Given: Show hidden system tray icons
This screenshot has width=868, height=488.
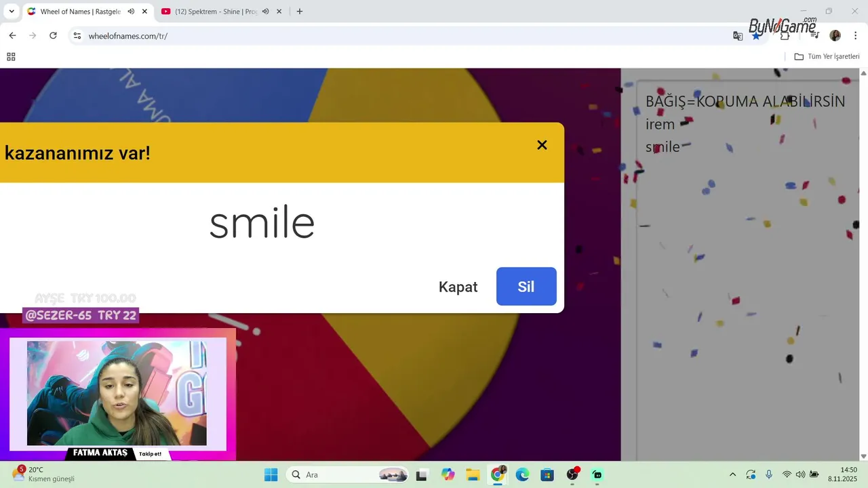Looking at the screenshot, I should coord(732,474).
